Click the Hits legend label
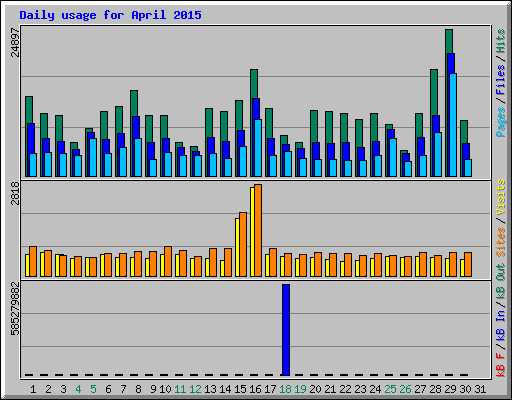 click(x=501, y=41)
